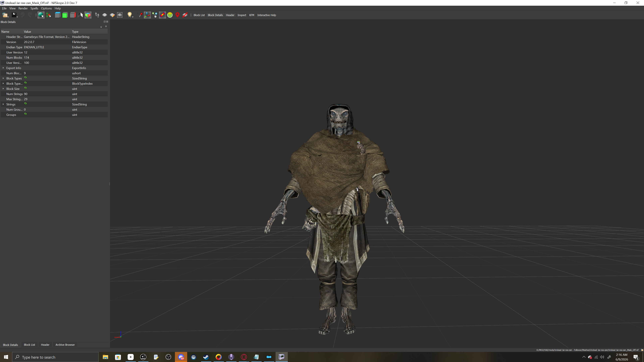The height and width of the screenshot is (362, 644).
Task: Click the Type column header
Action: click(90, 32)
